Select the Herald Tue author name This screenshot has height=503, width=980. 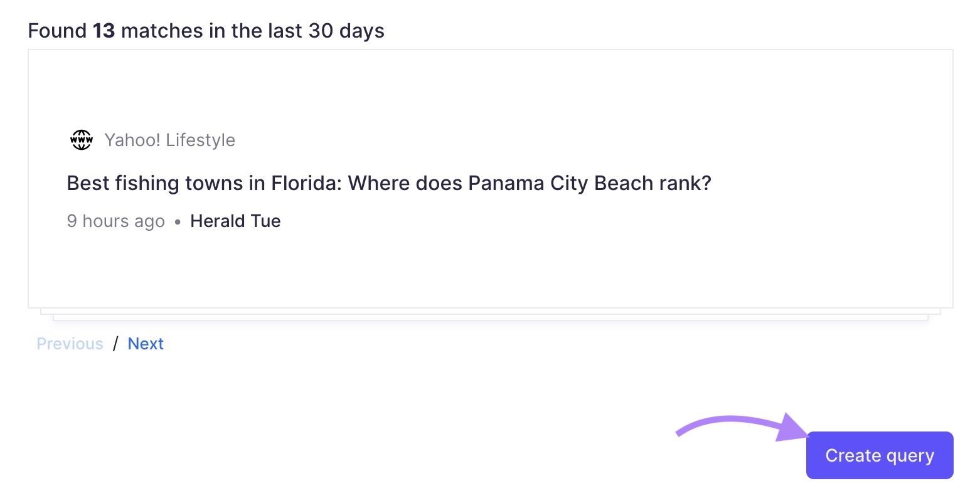pyautogui.click(x=235, y=221)
